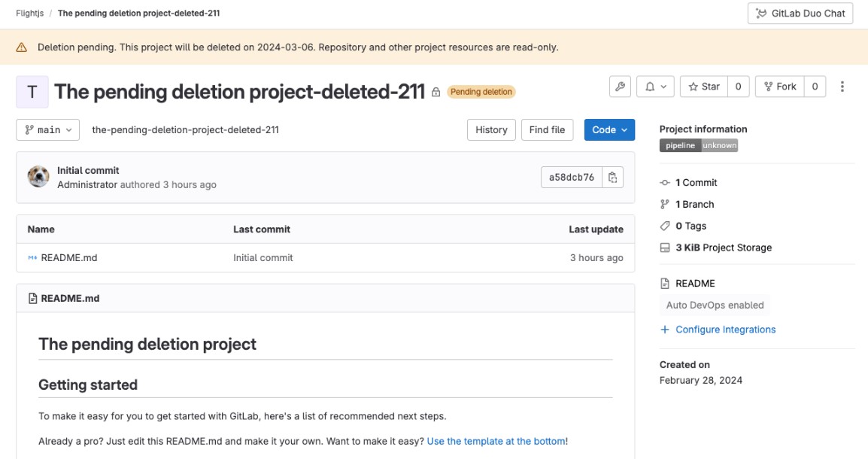868x459 pixels.
Task: Open the GitLab Duo Chat
Action: (x=800, y=13)
